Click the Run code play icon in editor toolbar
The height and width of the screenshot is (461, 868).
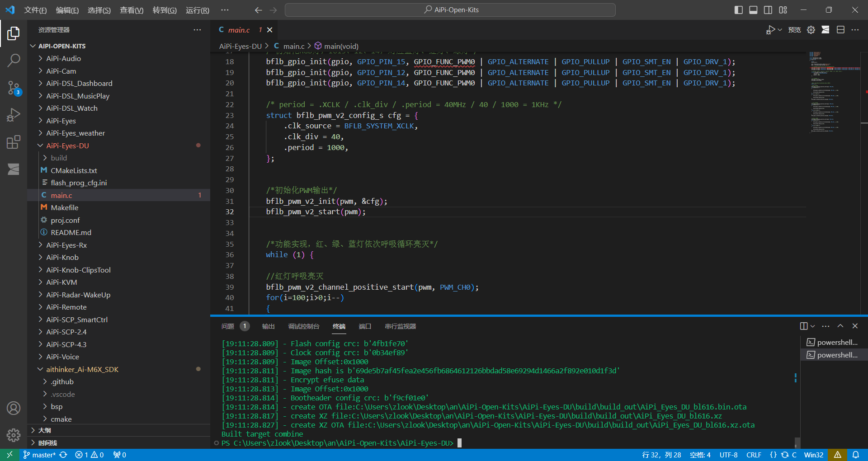pos(770,30)
